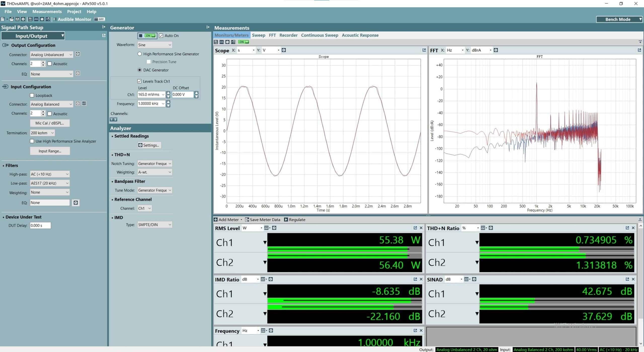Viewport: 644px width, 352px height.
Task: Click the Save Project icon in toolbar
Action: [x=17, y=19]
